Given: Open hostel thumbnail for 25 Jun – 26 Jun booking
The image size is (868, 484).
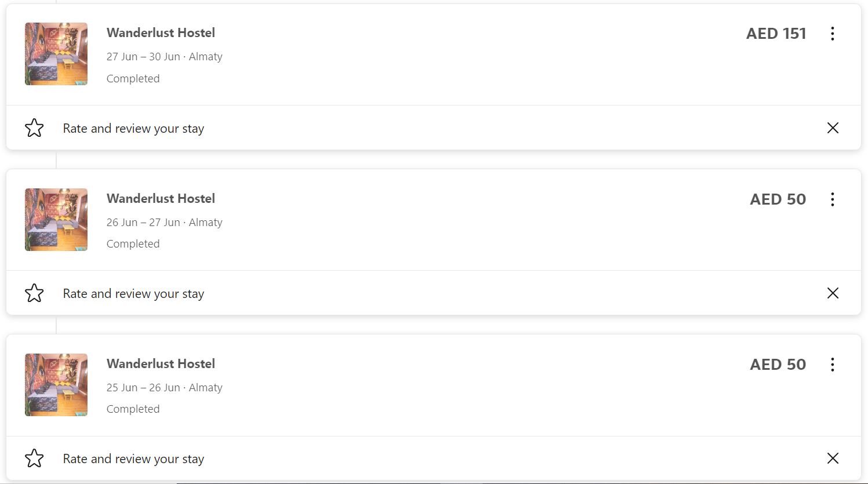Looking at the screenshot, I should coord(56,385).
